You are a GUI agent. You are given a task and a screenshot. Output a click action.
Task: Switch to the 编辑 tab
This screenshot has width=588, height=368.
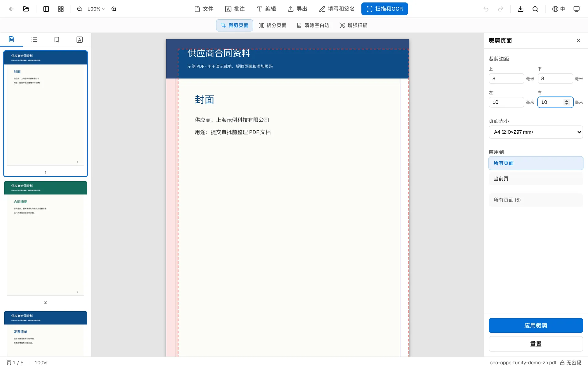[x=266, y=9]
